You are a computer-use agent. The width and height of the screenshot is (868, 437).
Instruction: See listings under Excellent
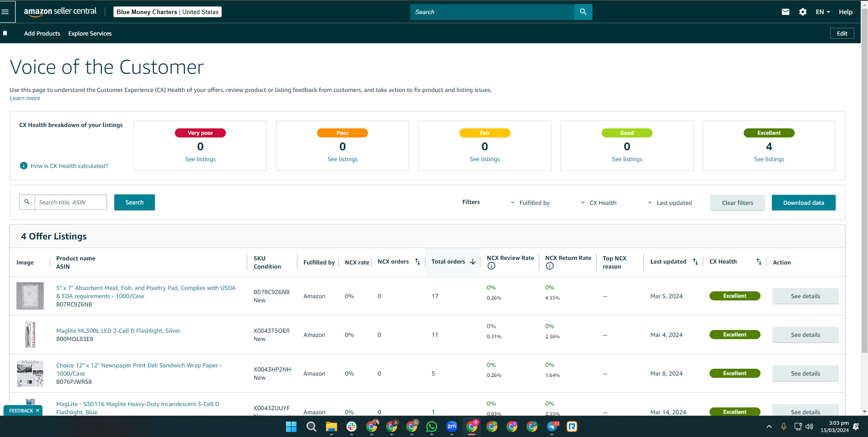coord(769,159)
